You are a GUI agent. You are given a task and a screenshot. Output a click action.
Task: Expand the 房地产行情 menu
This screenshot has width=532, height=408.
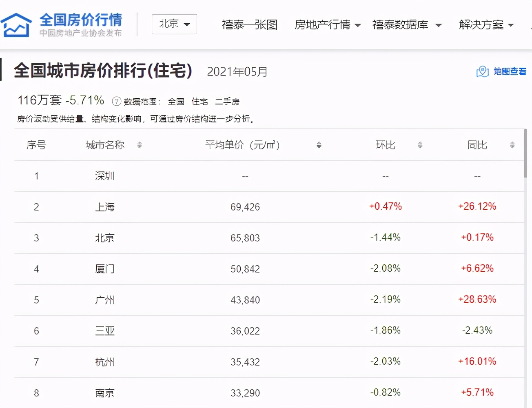(x=327, y=25)
